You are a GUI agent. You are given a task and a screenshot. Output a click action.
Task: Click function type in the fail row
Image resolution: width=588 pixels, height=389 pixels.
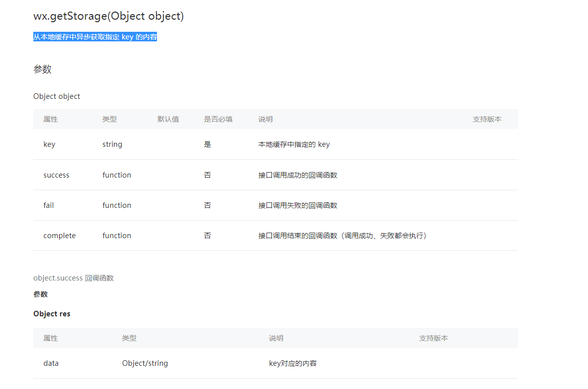click(x=117, y=205)
